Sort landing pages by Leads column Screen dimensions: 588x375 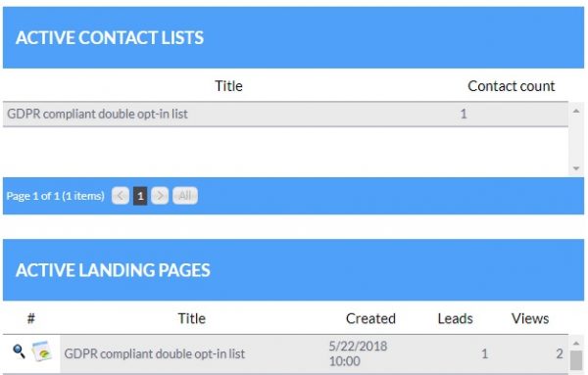456,318
